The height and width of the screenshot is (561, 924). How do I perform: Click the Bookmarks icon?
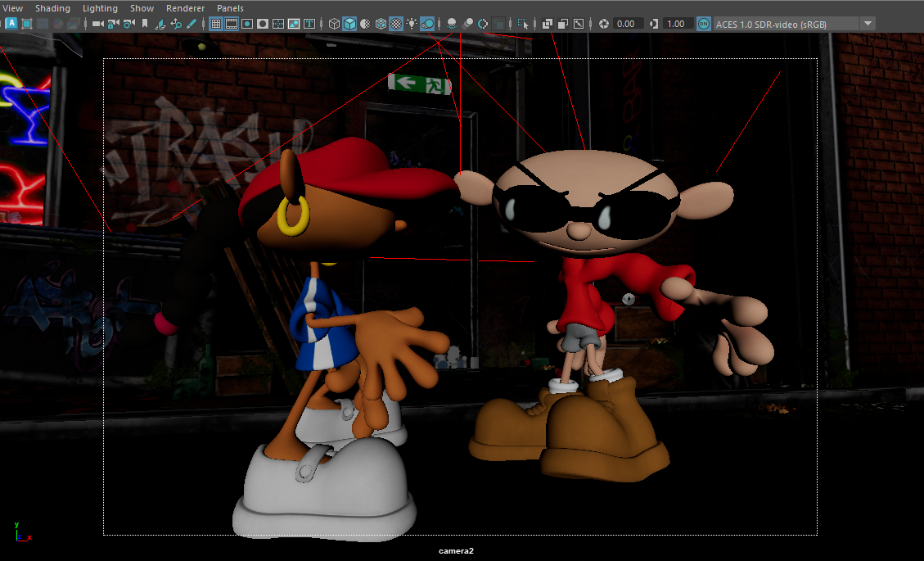point(144,24)
